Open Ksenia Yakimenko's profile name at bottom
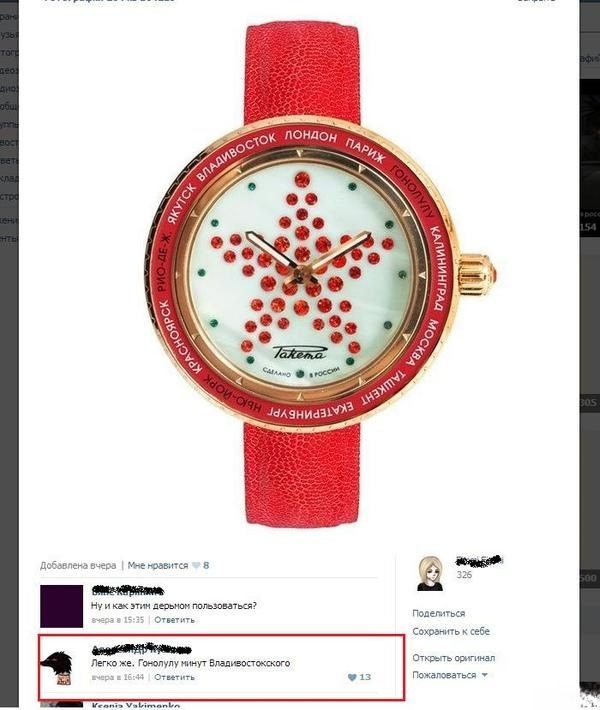600x710 pixels. pyautogui.click(x=135, y=706)
